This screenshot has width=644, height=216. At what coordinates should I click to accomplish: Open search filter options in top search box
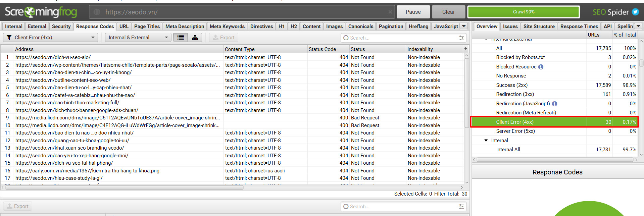coord(461,38)
